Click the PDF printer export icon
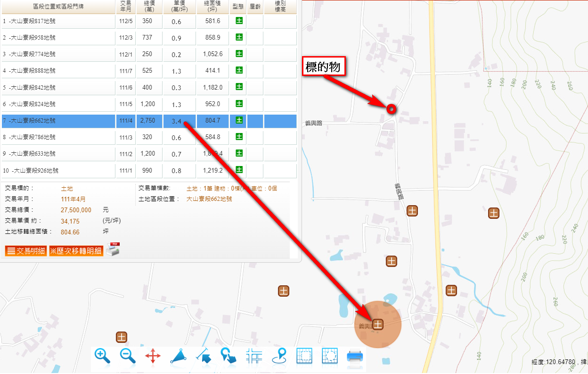The width and height of the screenshot is (588, 374). (113, 249)
